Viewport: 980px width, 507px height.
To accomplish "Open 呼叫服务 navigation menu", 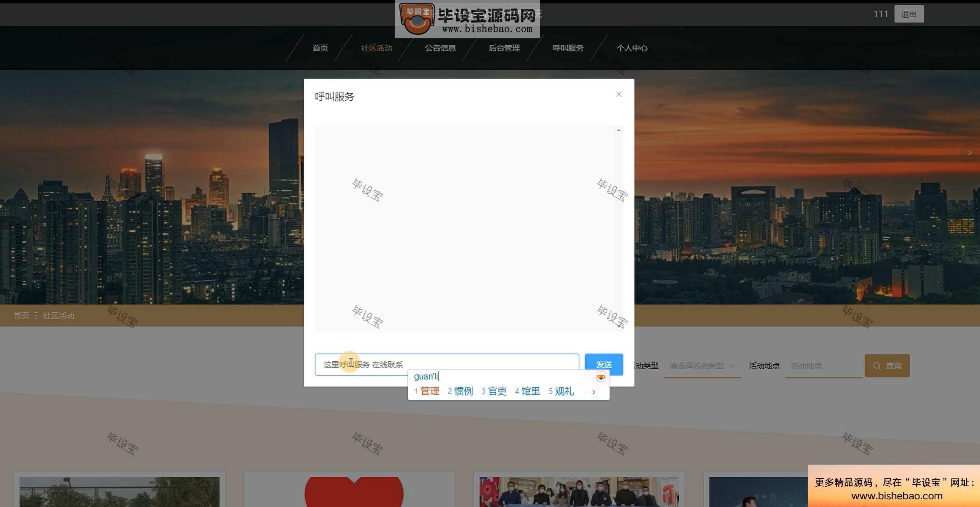I will coord(568,48).
